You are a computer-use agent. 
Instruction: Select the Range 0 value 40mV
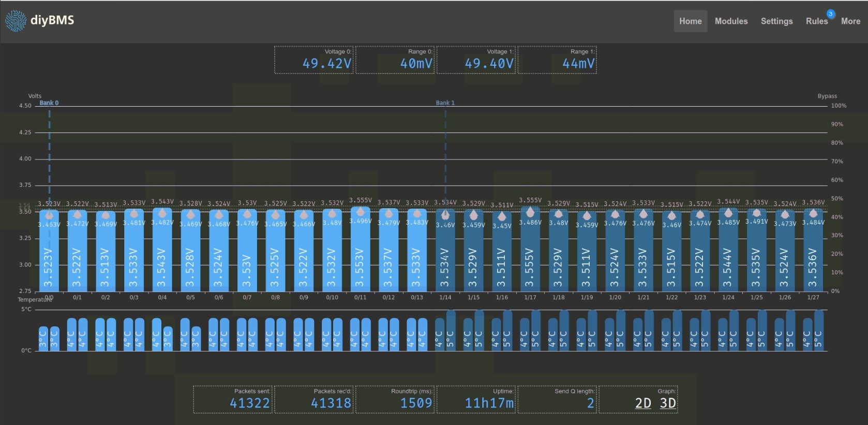pos(416,64)
